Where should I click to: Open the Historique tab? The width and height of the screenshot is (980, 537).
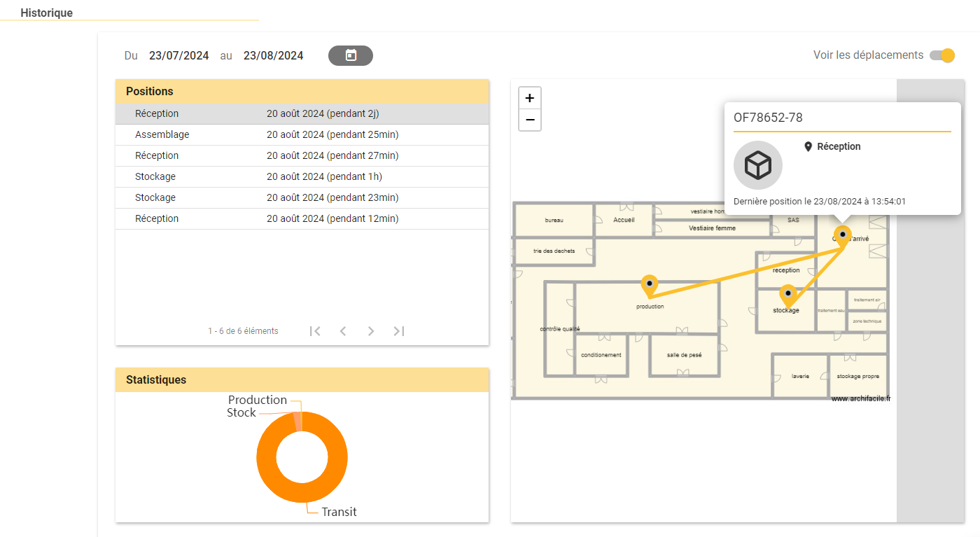[x=47, y=13]
